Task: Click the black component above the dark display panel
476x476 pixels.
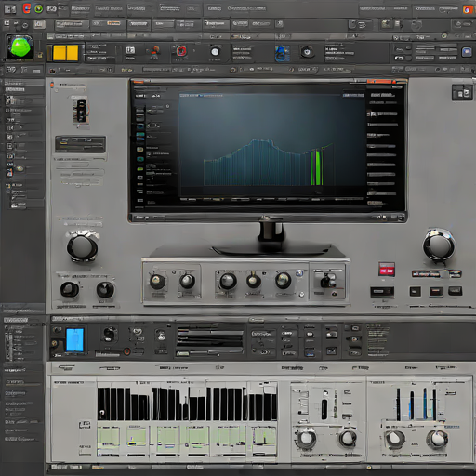Action: pos(81,111)
